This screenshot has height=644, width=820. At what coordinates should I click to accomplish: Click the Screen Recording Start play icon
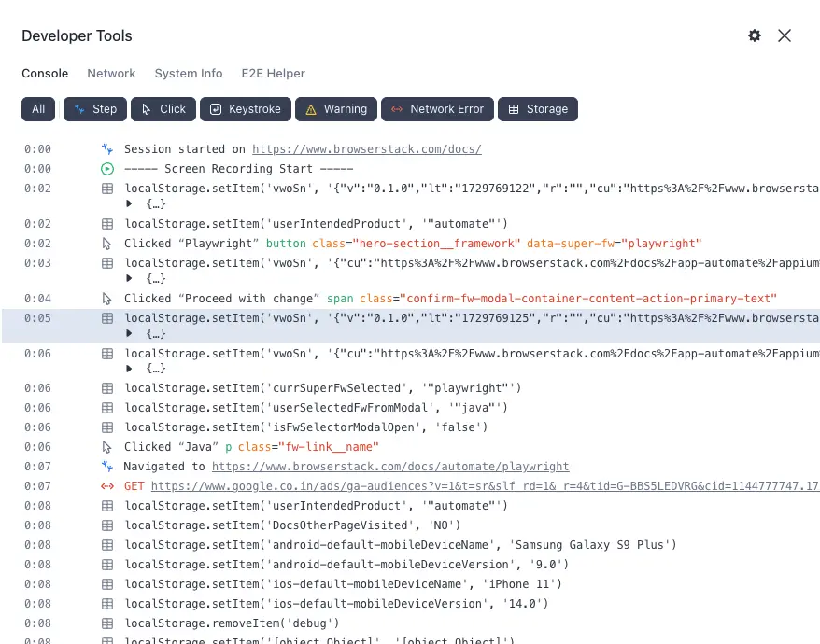pyautogui.click(x=107, y=169)
